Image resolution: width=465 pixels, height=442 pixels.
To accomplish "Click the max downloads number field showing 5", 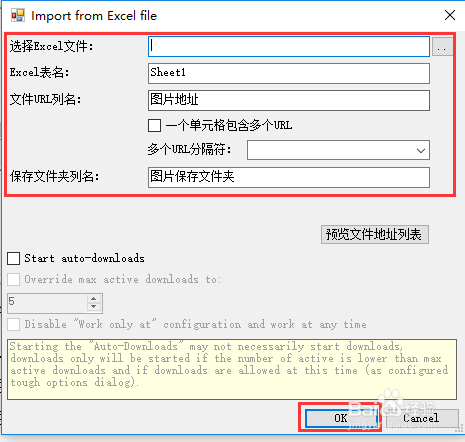I will click(47, 303).
